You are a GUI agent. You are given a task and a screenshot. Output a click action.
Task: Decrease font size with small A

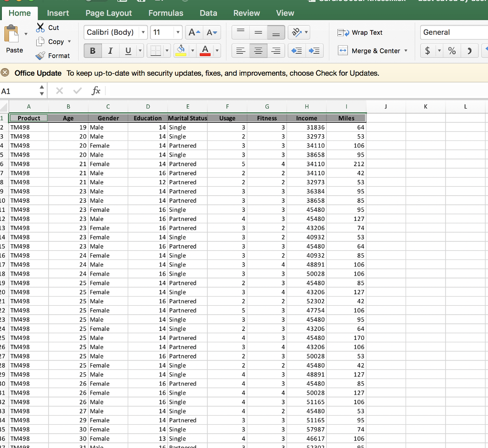point(212,32)
